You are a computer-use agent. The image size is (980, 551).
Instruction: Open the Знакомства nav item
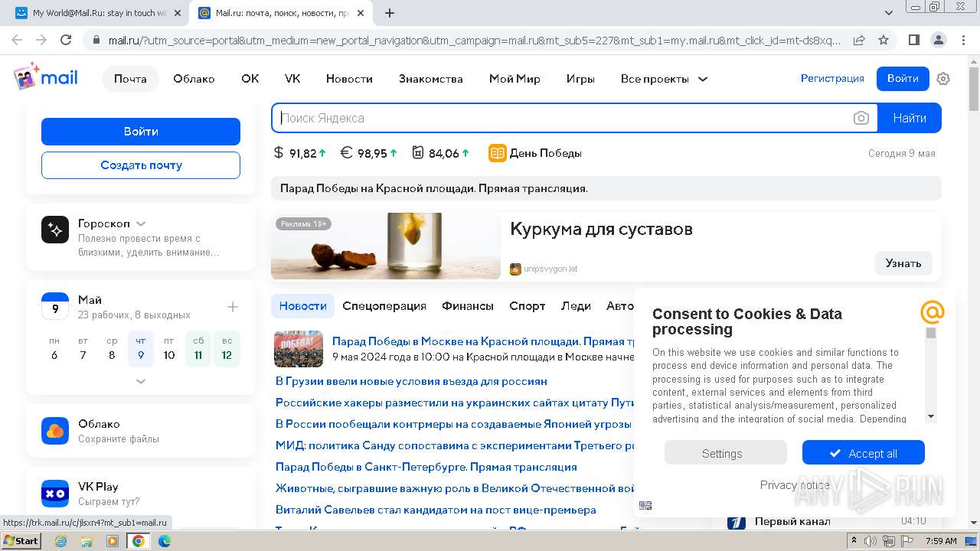pos(430,79)
